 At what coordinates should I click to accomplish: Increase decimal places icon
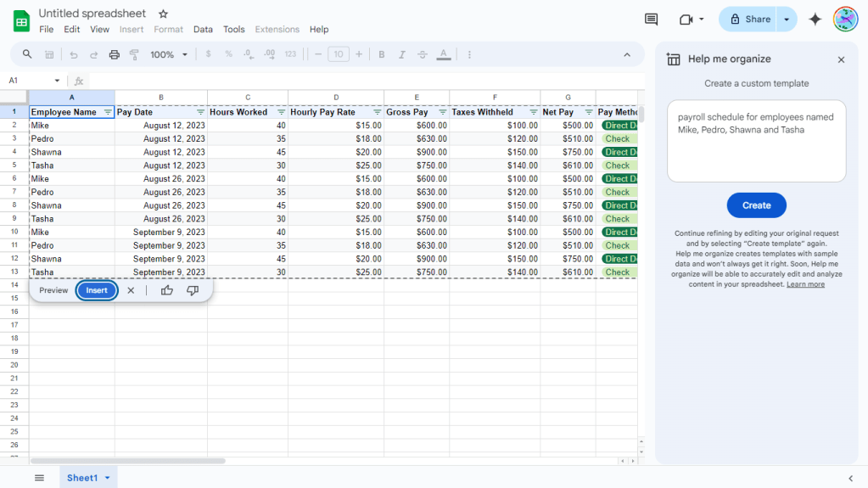tap(270, 54)
